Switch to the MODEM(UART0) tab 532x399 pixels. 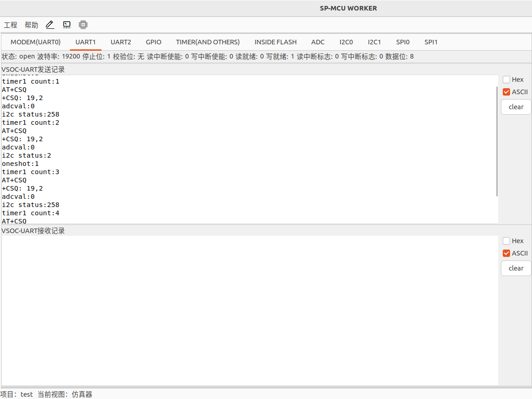coord(36,42)
